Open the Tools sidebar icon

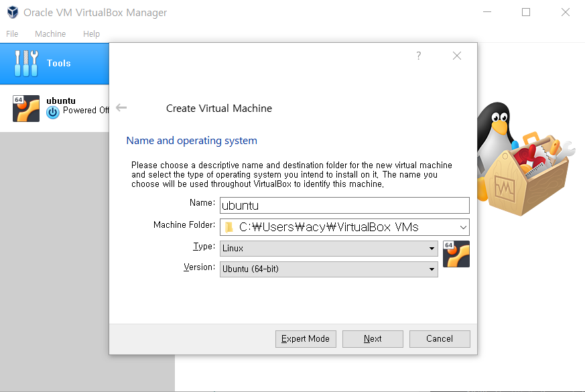coord(25,64)
